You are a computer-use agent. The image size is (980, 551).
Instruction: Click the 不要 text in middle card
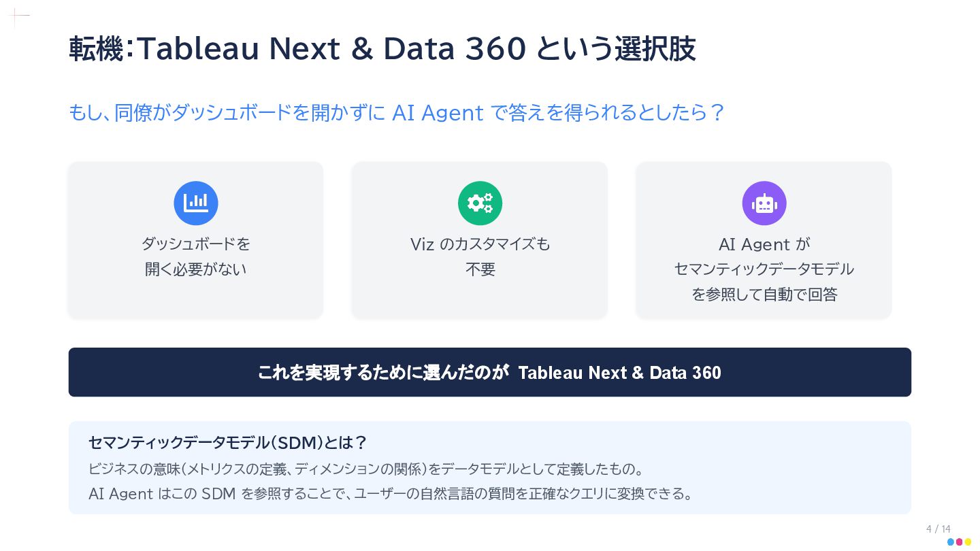pos(480,269)
